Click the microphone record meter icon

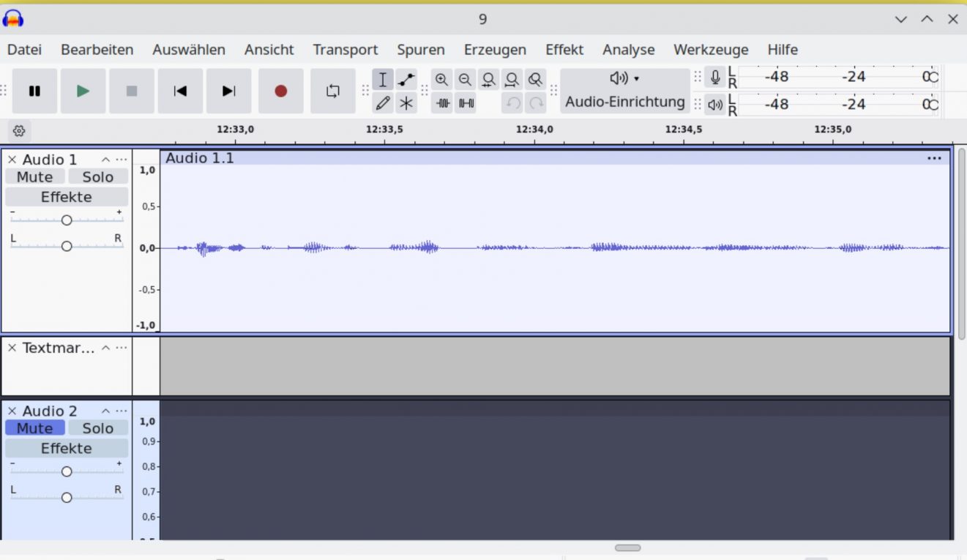pos(715,78)
